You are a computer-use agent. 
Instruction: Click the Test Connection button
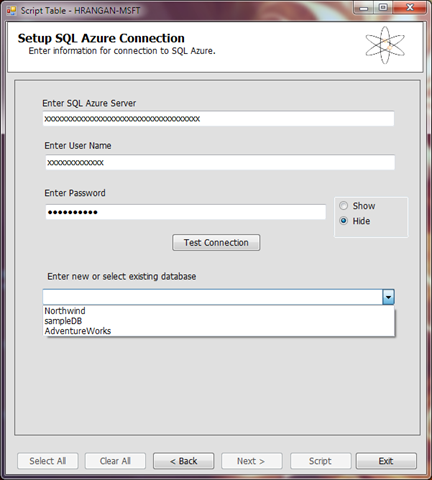point(216,242)
